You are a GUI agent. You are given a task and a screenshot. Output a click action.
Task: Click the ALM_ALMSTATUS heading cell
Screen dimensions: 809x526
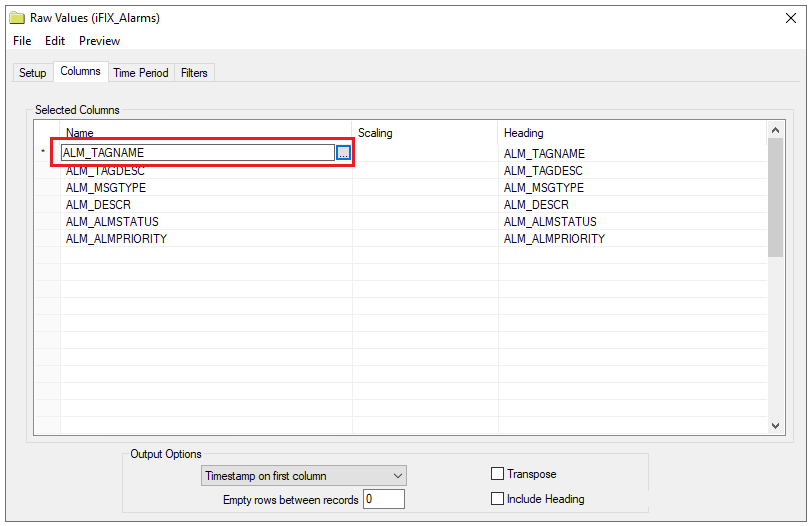tap(633, 221)
